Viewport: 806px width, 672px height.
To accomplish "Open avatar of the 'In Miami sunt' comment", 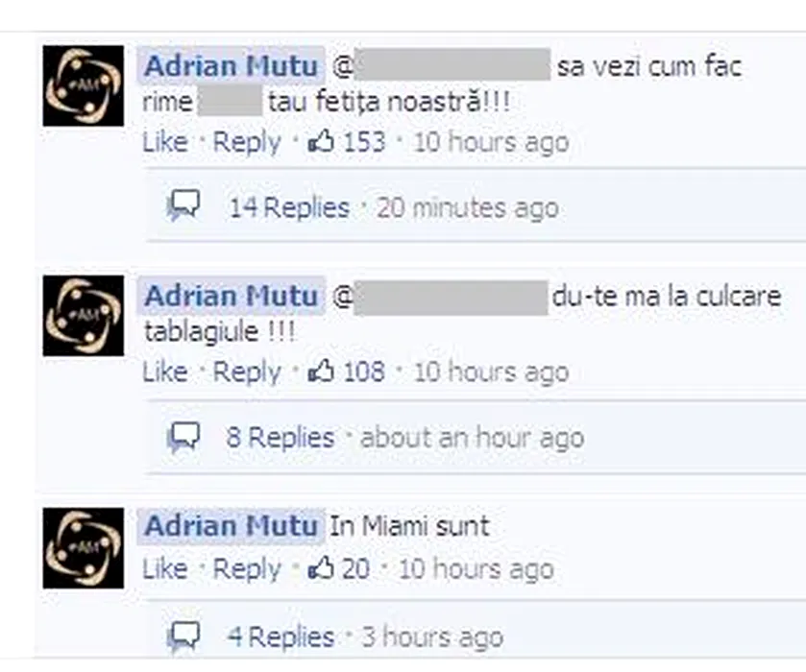I will pos(84,548).
